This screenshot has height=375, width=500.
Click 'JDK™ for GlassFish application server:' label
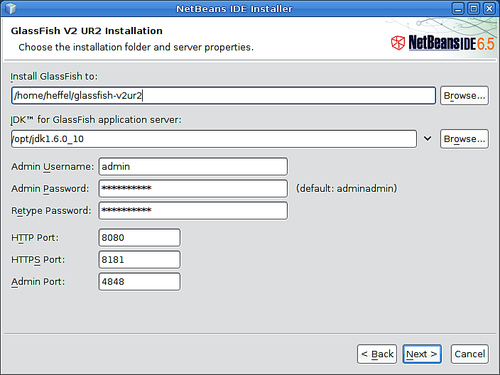click(x=96, y=119)
